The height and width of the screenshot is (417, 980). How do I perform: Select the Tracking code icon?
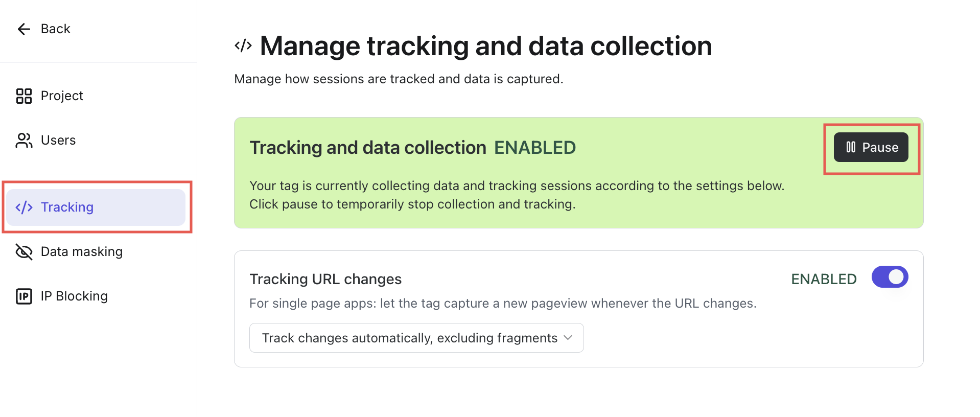24,207
